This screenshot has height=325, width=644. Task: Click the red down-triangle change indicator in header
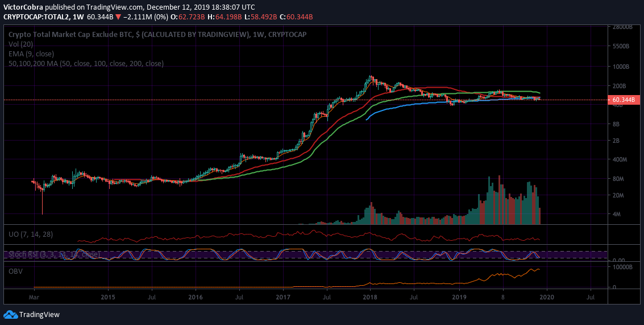[118, 17]
